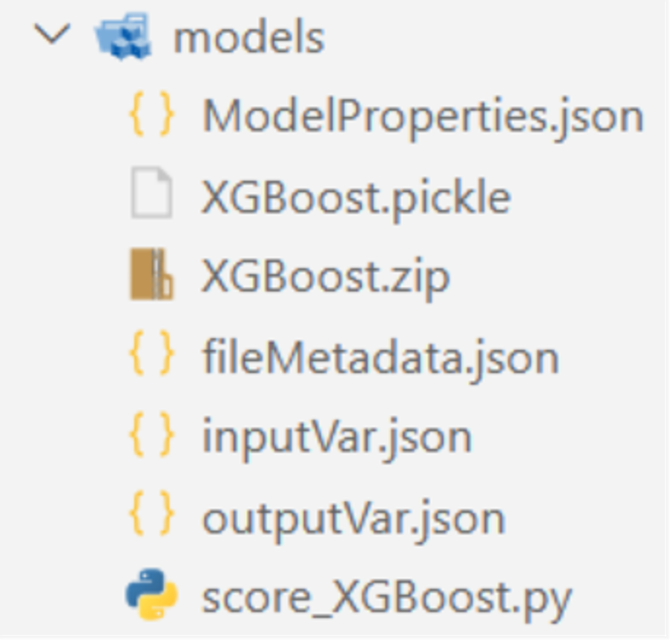Click the JSON icon beside outputVar.json

coord(152,517)
